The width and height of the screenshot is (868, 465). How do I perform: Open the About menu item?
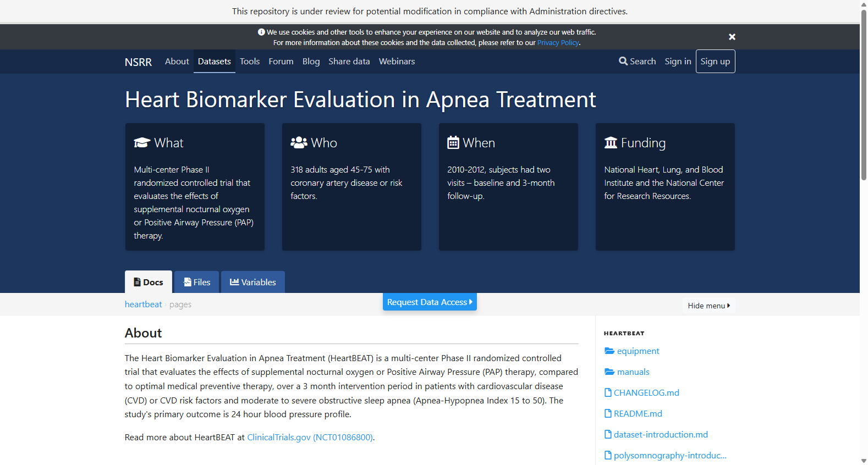tap(177, 62)
